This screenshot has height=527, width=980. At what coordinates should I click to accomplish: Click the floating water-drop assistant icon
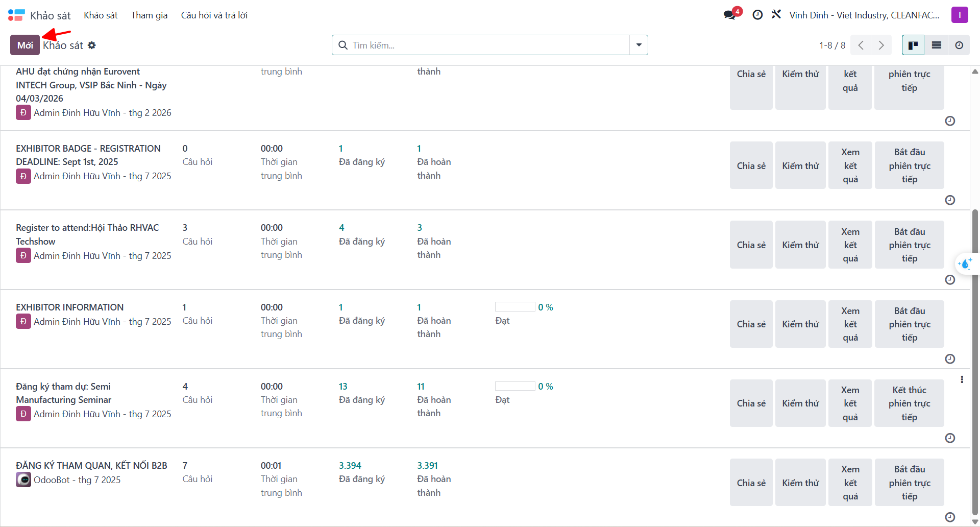tap(965, 264)
